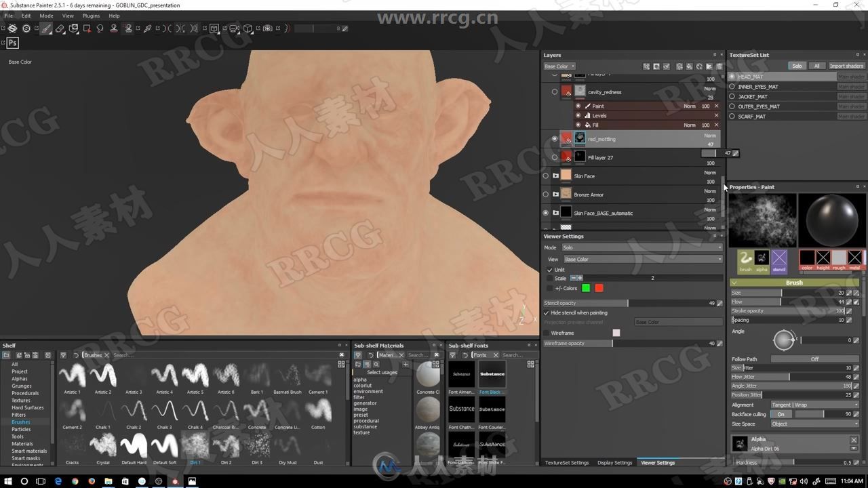The width and height of the screenshot is (868, 488).
Task: Remove the Levels effect with its X
Action: [x=716, y=115]
